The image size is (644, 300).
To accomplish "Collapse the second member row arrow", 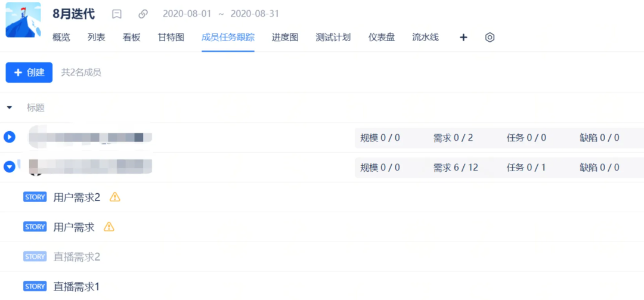I will point(10,166).
